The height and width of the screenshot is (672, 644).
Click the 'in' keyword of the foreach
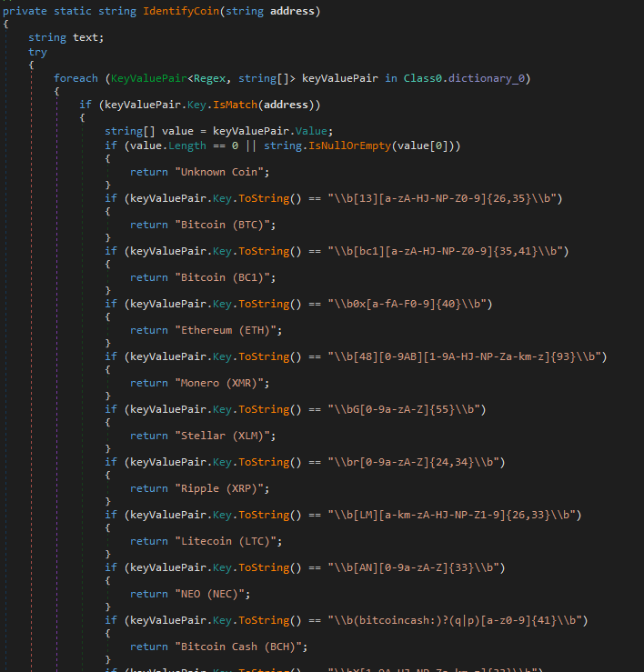tap(390, 78)
